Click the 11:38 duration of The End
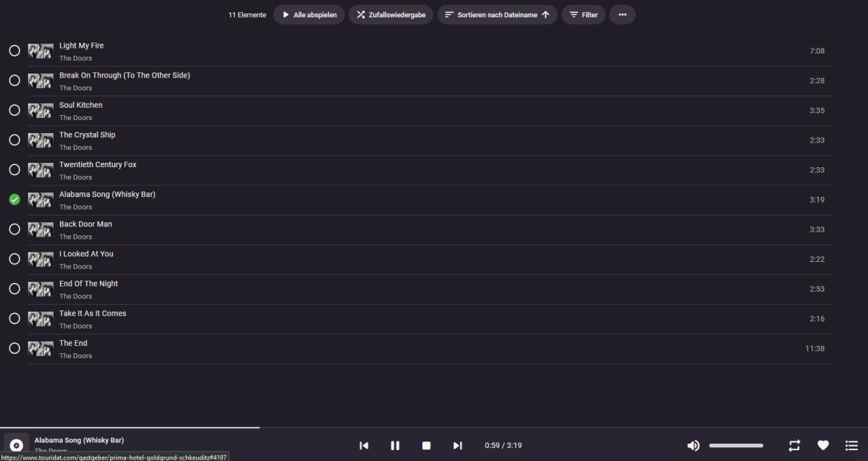868x461 pixels. pyautogui.click(x=814, y=348)
